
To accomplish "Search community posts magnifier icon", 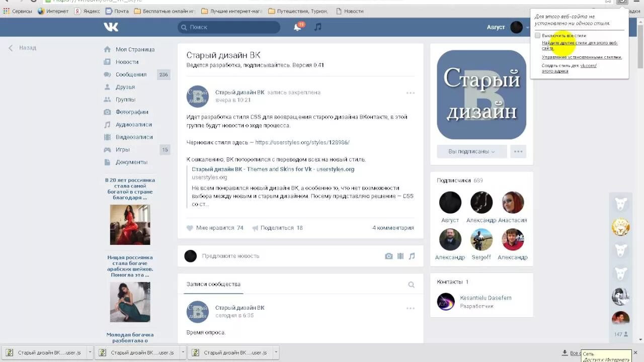I will pyautogui.click(x=411, y=285).
